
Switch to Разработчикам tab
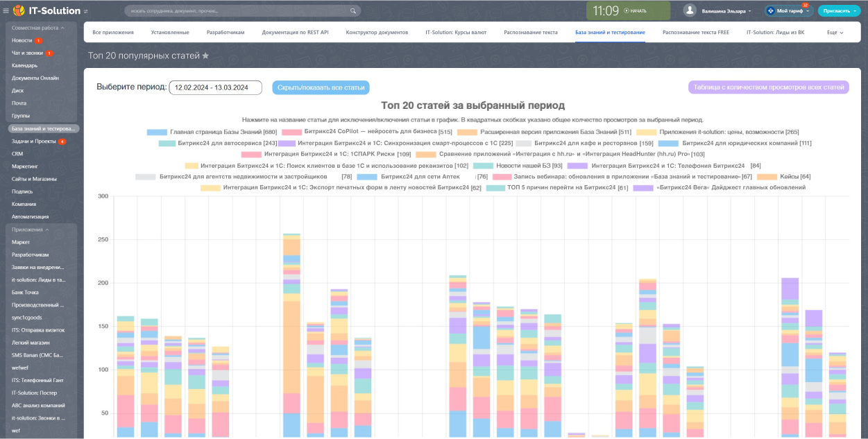pos(225,33)
